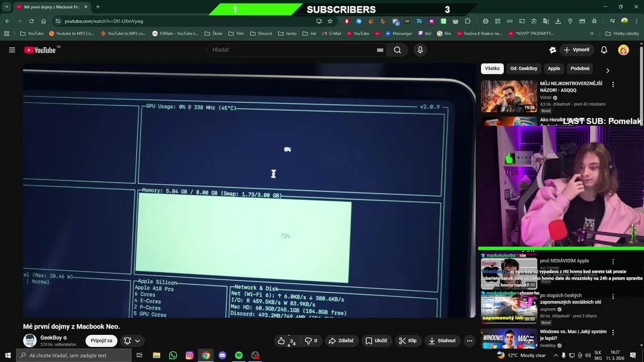644x362 pixels.
Task: Dislike the video with thumbs down
Action: point(311,341)
